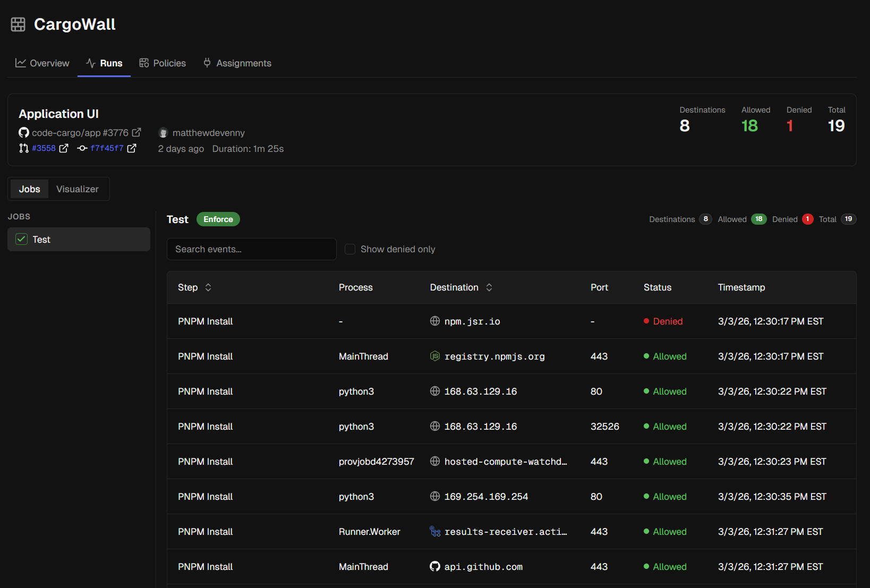Click the green Enforce badge

coord(218,219)
